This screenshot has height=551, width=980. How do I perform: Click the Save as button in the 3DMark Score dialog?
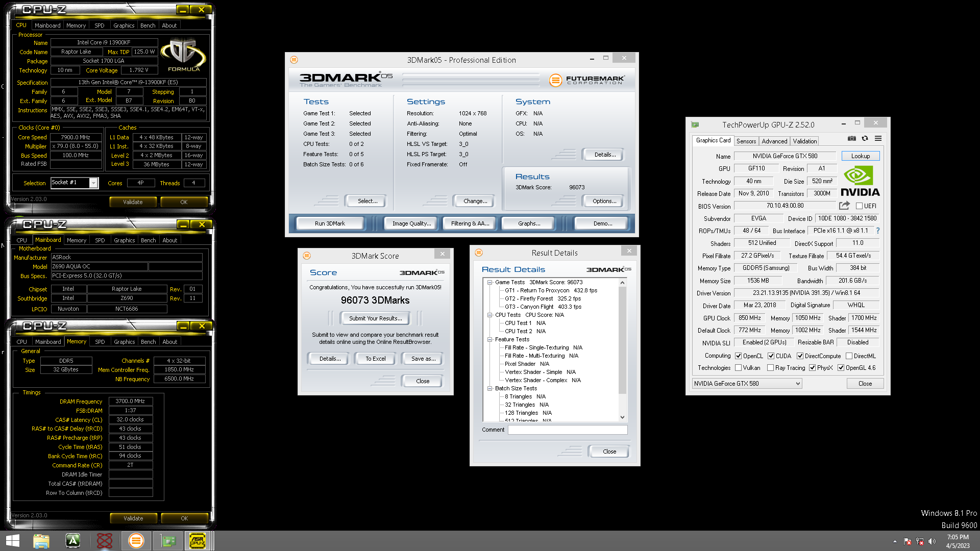point(424,359)
